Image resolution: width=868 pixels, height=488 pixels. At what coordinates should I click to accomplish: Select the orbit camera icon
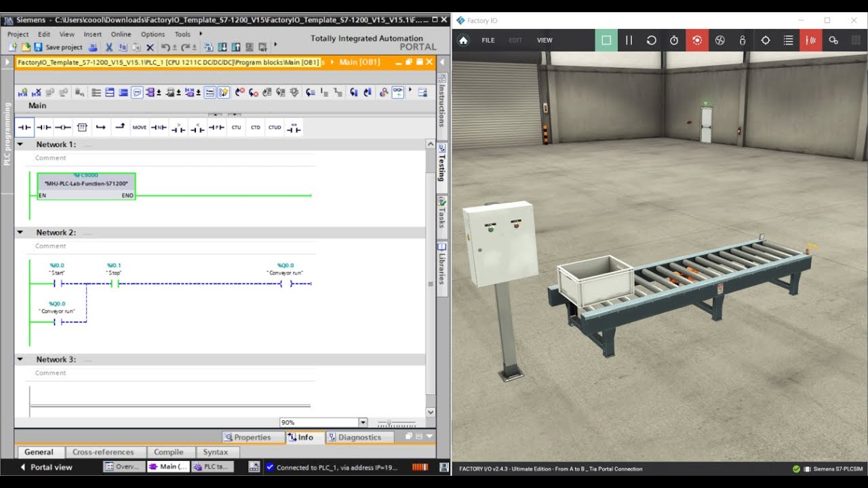click(696, 40)
